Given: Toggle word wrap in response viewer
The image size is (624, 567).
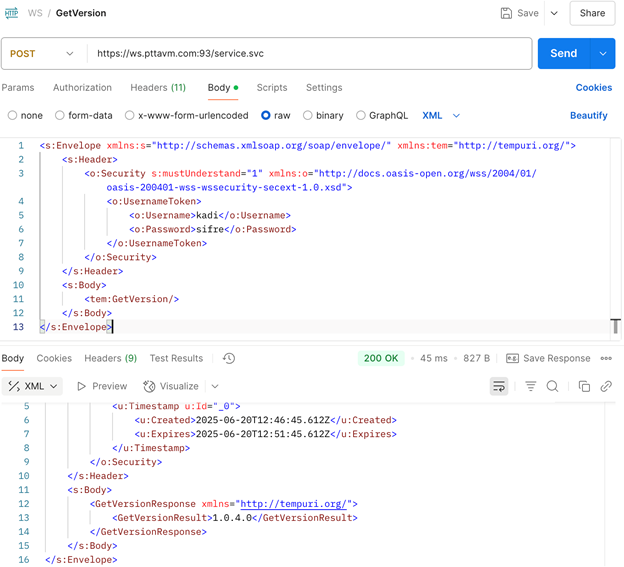Looking at the screenshot, I should coord(498,386).
